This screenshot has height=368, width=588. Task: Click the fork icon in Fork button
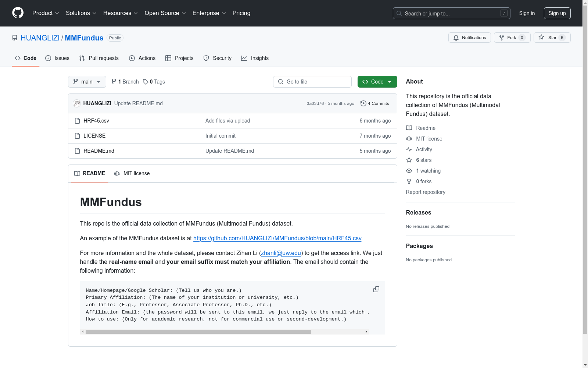[502, 38]
